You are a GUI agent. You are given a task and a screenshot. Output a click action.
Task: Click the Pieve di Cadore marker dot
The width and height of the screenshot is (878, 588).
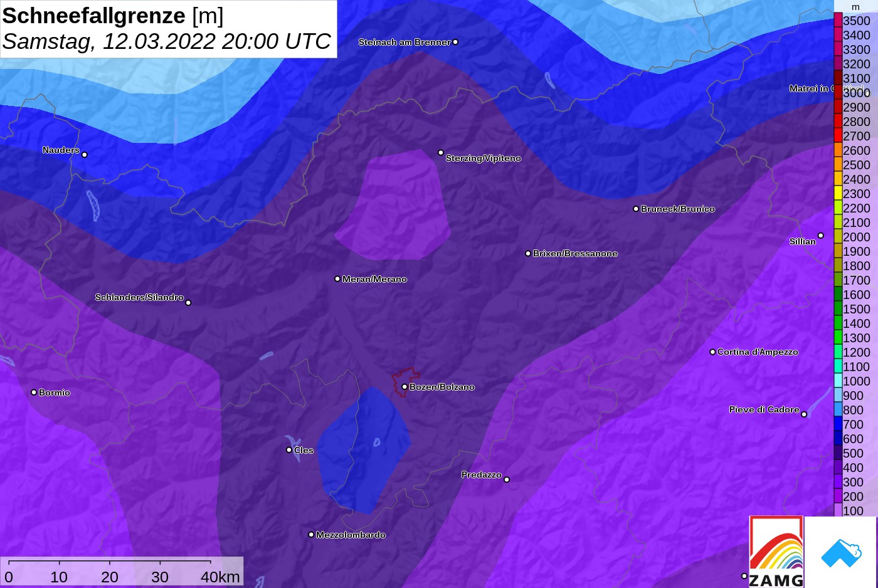(804, 414)
